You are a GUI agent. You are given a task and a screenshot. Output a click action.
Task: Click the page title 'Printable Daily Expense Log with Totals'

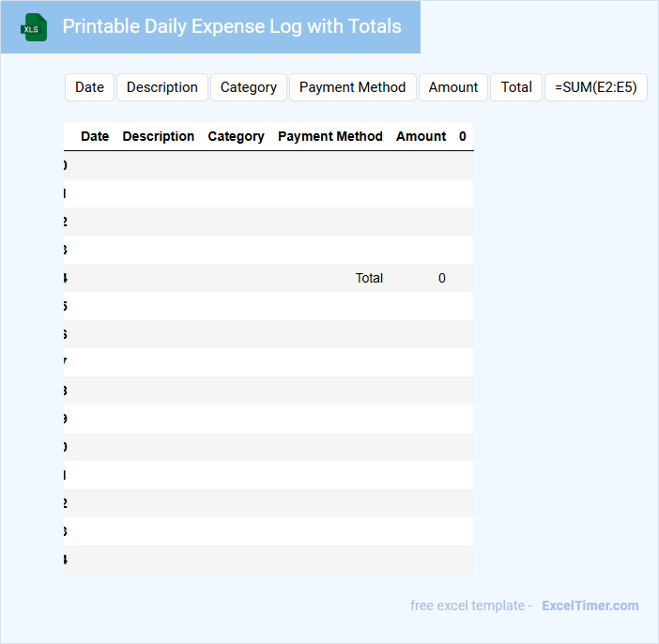(232, 26)
